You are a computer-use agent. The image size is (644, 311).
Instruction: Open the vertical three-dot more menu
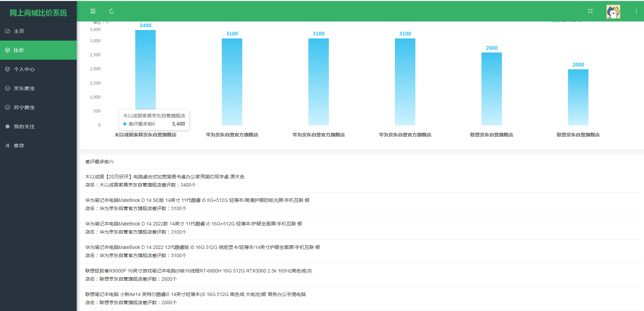(x=636, y=11)
